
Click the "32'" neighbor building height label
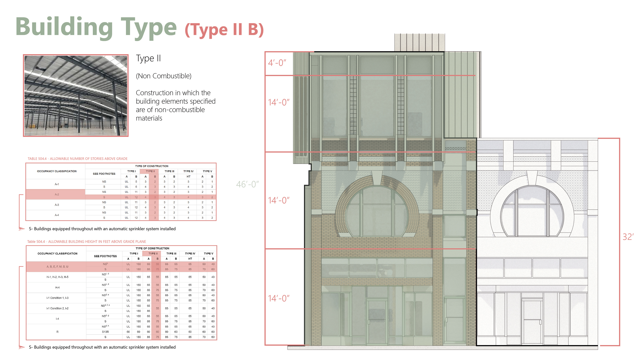coord(628,237)
